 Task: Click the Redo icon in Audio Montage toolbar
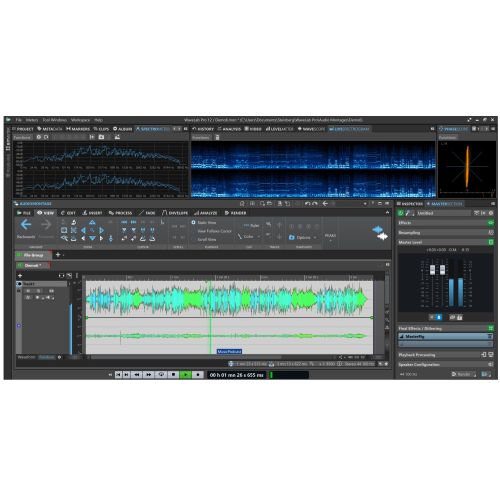tap(315, 203)
